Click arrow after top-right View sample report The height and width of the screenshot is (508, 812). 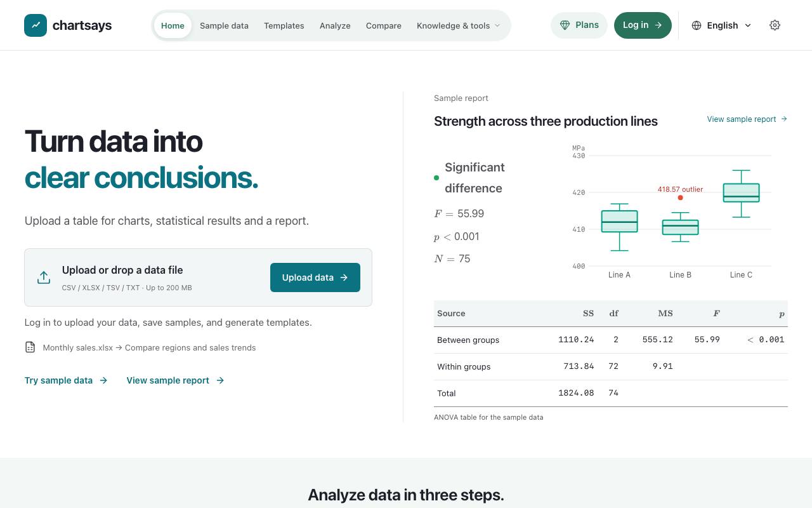(784, 119)
